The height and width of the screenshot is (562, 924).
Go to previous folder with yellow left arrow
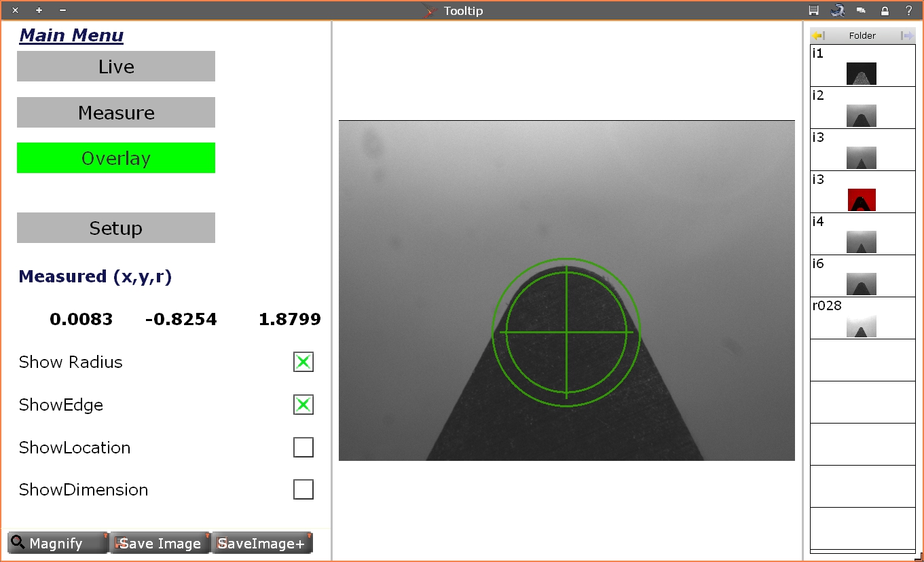pyautogui.click(x=819, y=35)
